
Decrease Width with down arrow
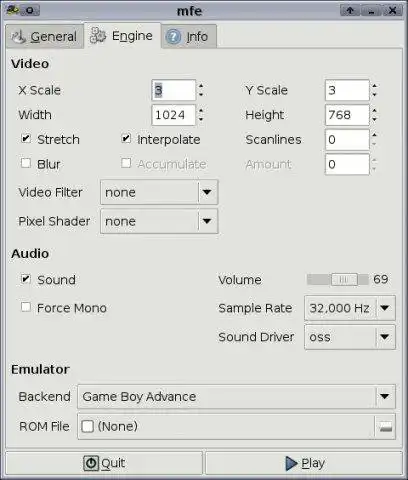pos(201,119)
